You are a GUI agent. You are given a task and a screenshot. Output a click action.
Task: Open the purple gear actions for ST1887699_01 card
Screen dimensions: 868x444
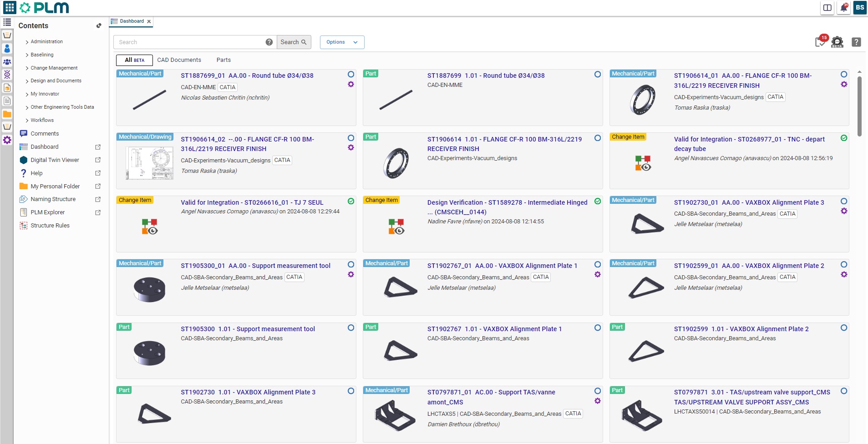(351, 84)
